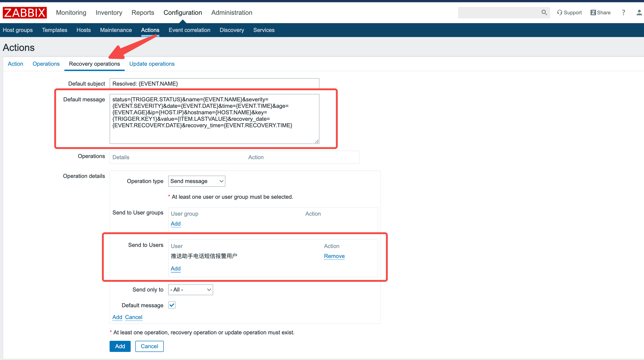Open the Administration menu

click(231, 12)
